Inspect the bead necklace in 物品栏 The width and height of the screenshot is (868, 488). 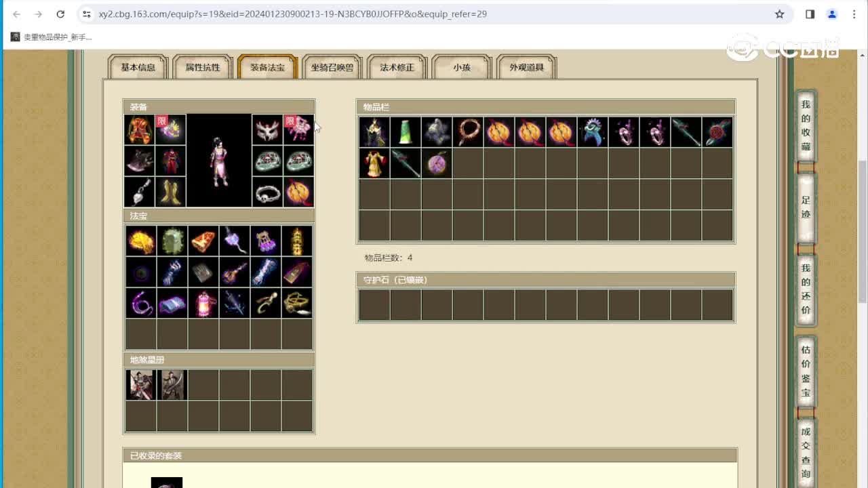pyautogui.click(x=468, y=132)
